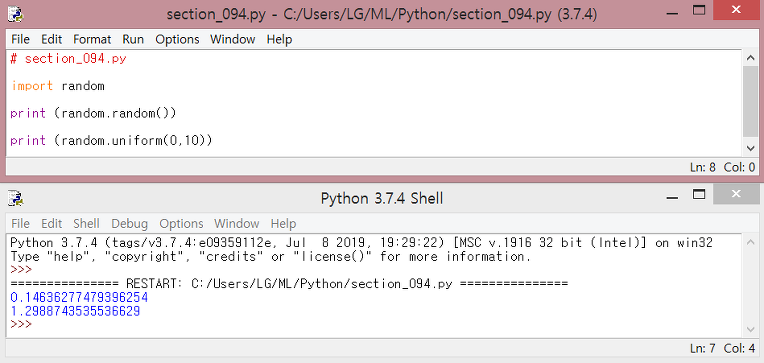Close the section_094.py editor window

[x=736, y=10]
